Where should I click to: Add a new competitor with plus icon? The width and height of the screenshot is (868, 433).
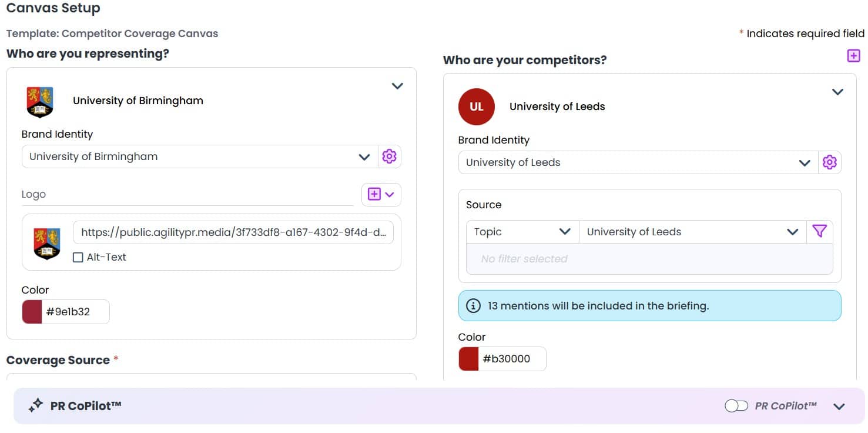click(853, 55)
